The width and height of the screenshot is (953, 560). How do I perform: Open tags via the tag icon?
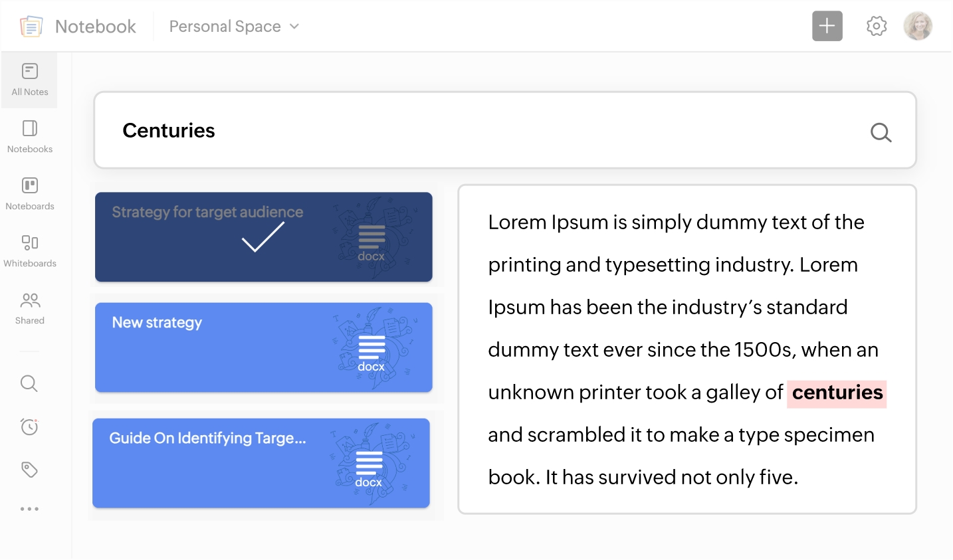click(29, 470)
